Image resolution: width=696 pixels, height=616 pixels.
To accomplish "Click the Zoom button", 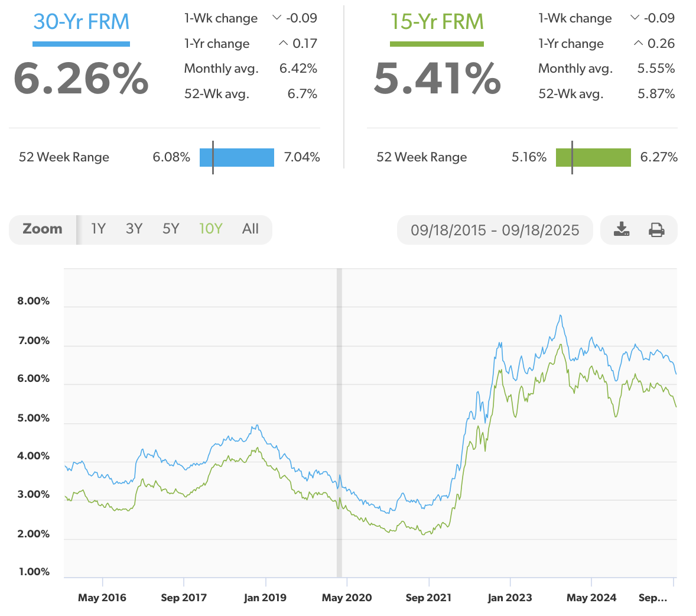I will tap(43, 229).
